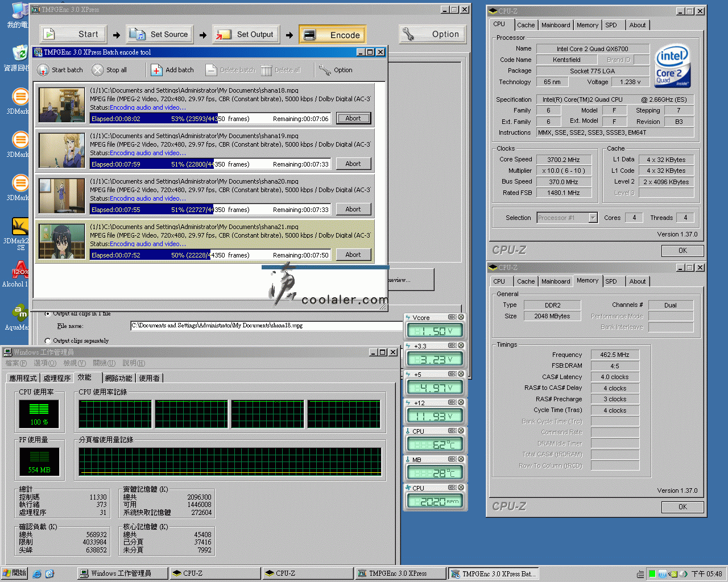The width and height of the screenshot is (728, 582).
Task: Switch to 網路功能 tab
Action: [x=118, y=378]
